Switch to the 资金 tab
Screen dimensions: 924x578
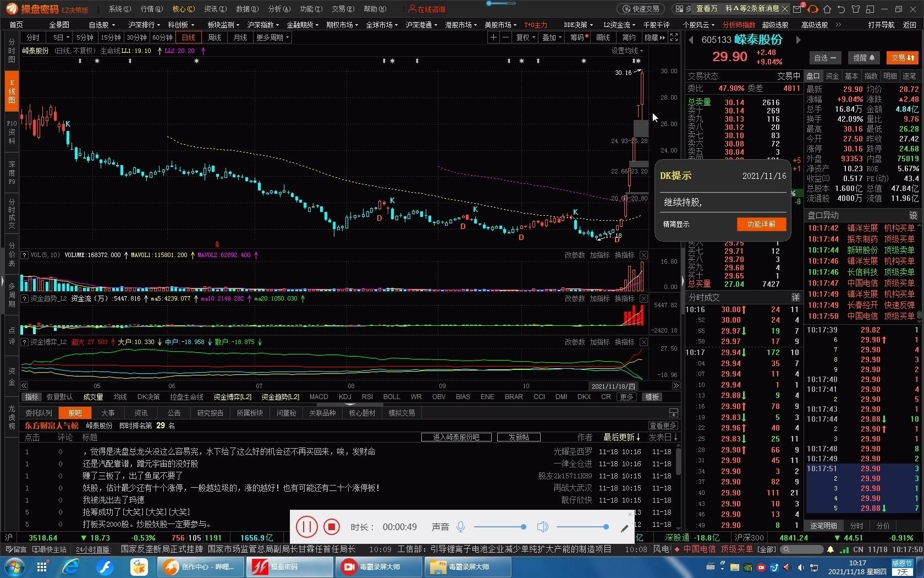click(832, 76)
